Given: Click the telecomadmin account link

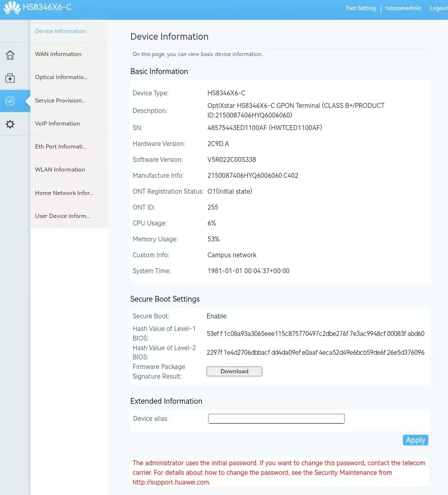Looking at the screenshot, I should coord(403,8).
